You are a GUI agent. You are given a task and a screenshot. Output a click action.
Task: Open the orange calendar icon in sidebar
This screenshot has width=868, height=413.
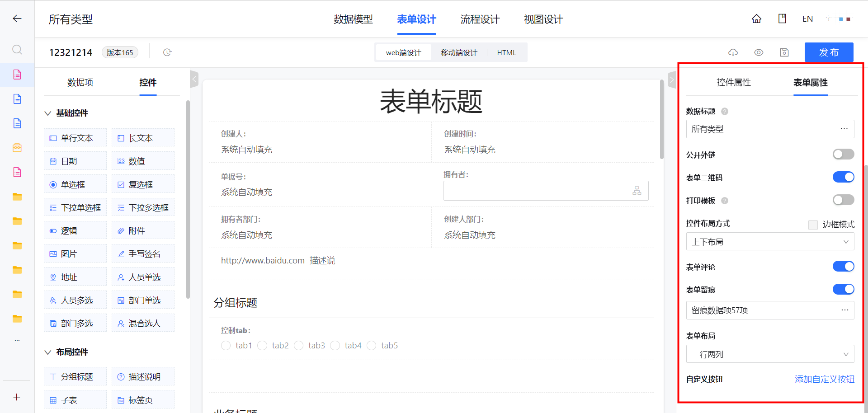[x=17, y=148]
